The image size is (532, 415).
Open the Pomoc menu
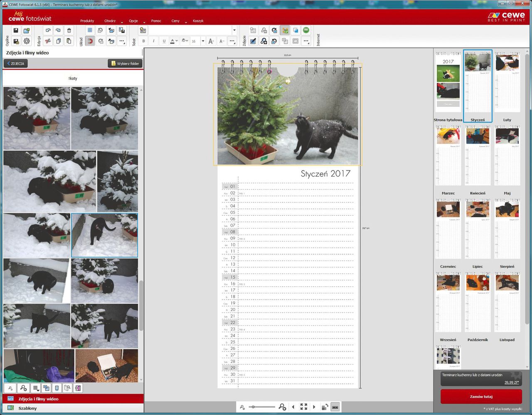pos(156,21)
